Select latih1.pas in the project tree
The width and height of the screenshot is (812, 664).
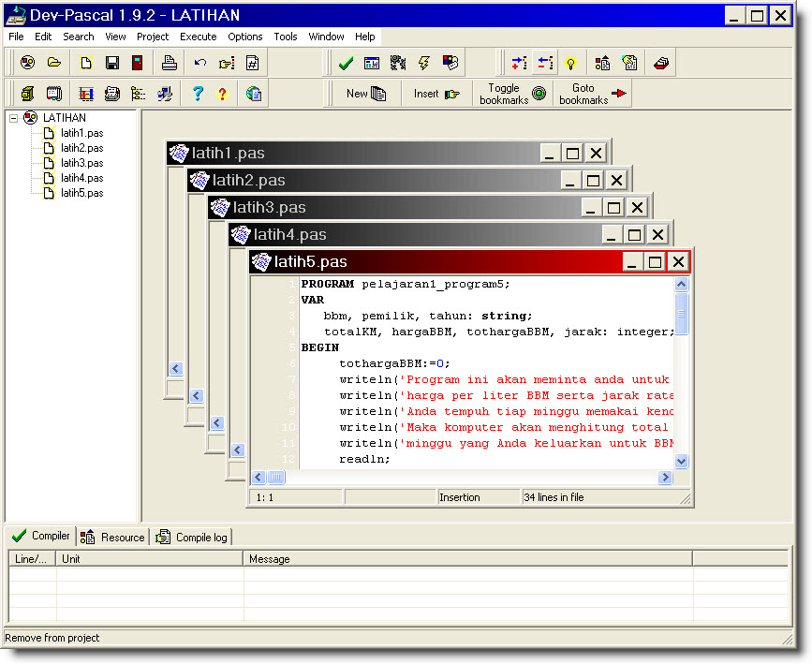[x=81, y=133]
